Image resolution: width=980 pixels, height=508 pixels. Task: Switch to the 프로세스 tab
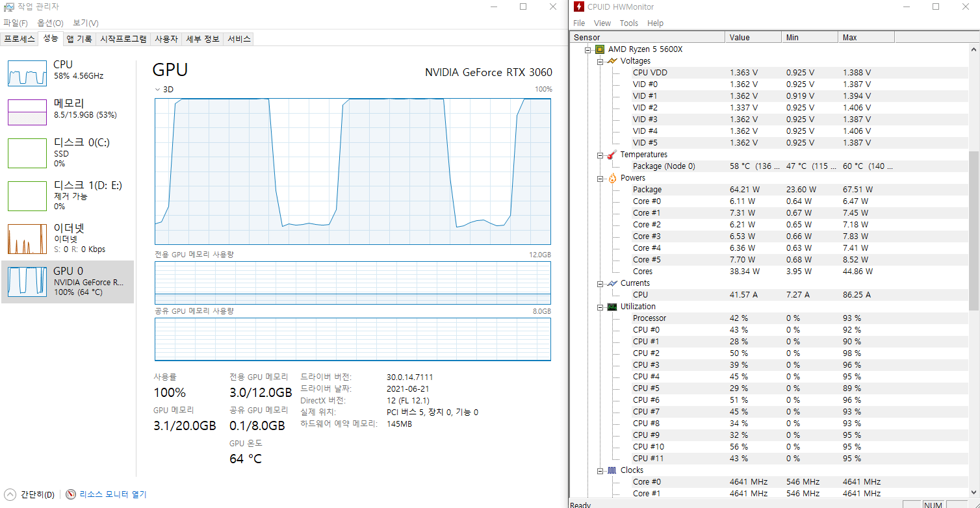coord(19,39)
